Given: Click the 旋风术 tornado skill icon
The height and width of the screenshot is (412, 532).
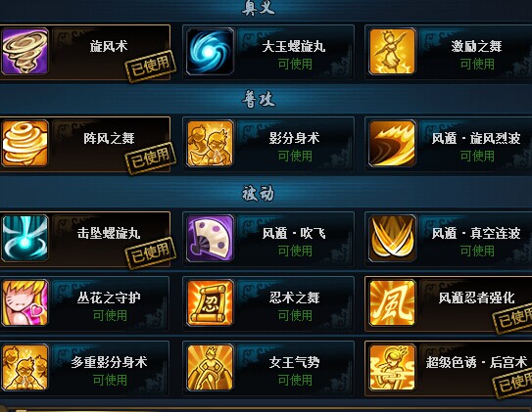Looking at the screenshot, I should pos(24,52).
